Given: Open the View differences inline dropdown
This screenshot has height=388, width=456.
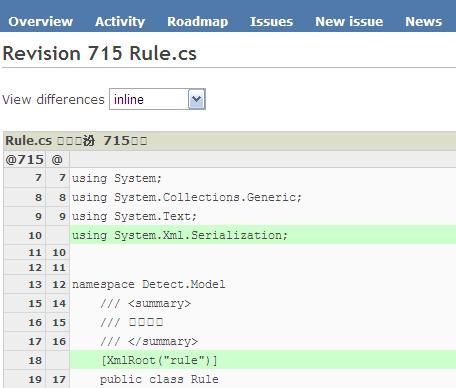Looking at the screenshot, I should (157, 99).
